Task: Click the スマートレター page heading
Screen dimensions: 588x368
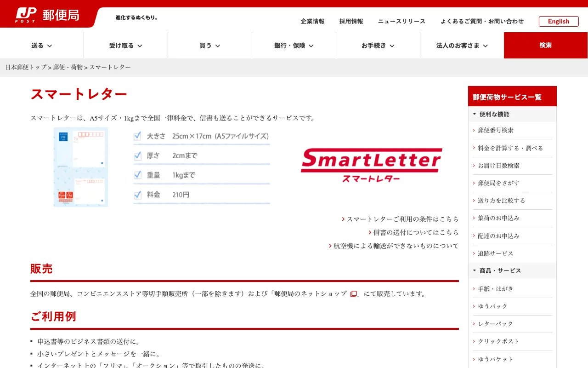Action: point(79,94)
